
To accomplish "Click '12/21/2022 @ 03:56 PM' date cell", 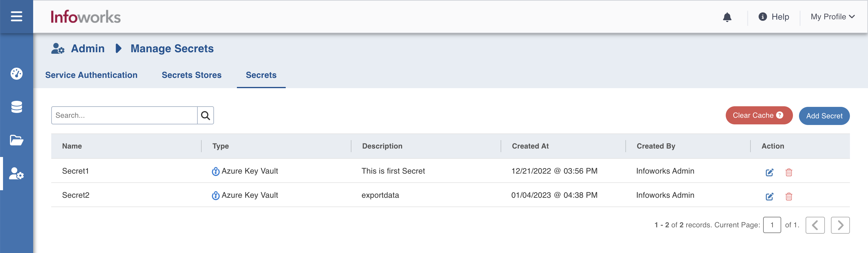I will 554,171.
